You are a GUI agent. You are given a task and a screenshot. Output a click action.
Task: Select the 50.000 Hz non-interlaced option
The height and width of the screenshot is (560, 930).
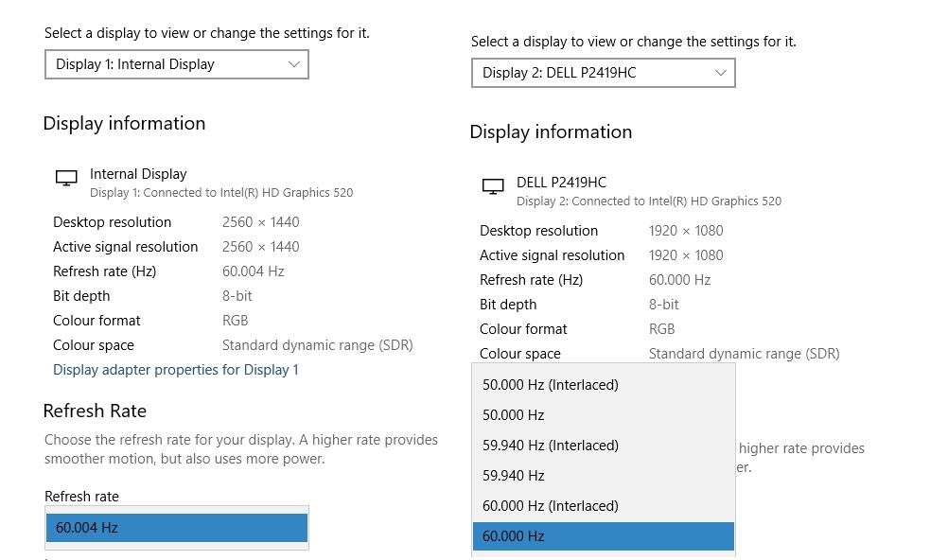(604, 415)
